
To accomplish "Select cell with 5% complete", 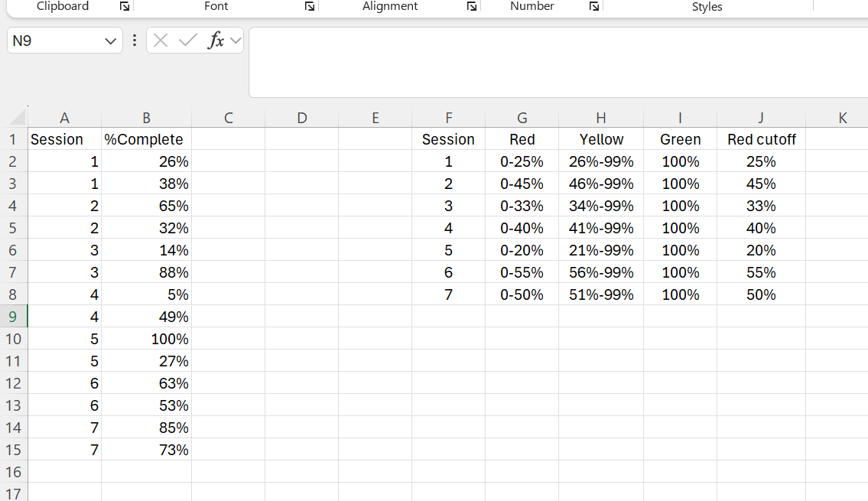I will coord(146,294).
